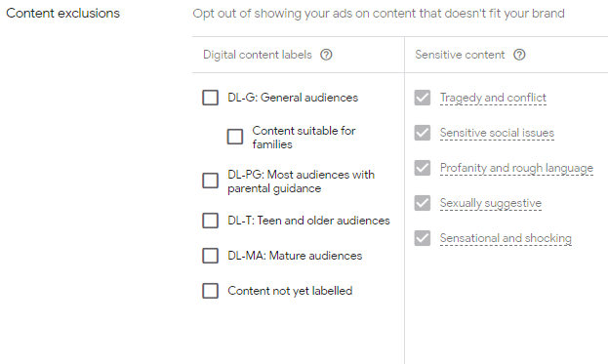Viewport: 608px width, 364px height.
Task: Tick the Content not yet labelled checkbox
Action: (x=210, y=291)
